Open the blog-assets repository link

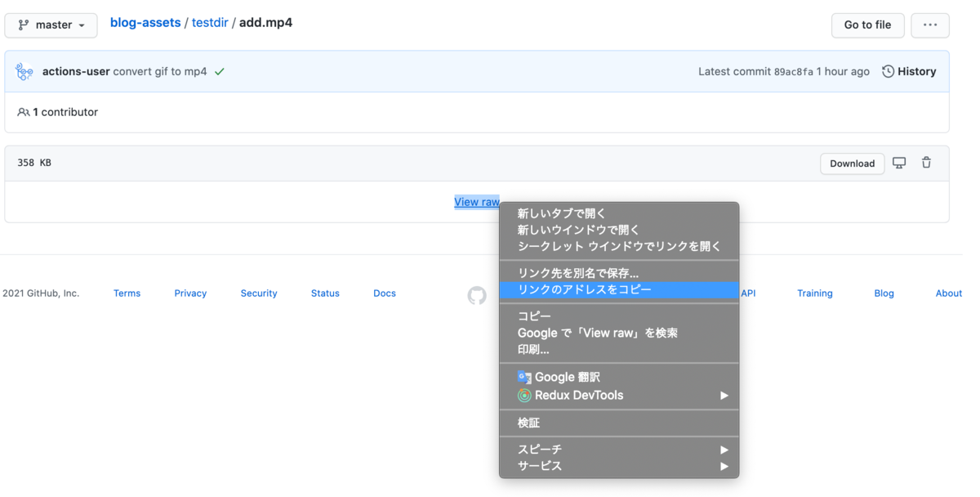[145, 23]
